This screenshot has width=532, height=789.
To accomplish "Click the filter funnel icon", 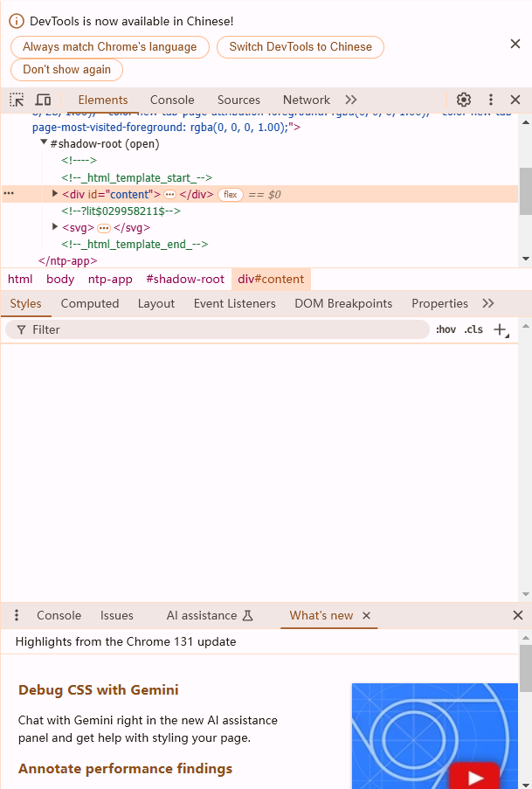I will tap(21, 329).
